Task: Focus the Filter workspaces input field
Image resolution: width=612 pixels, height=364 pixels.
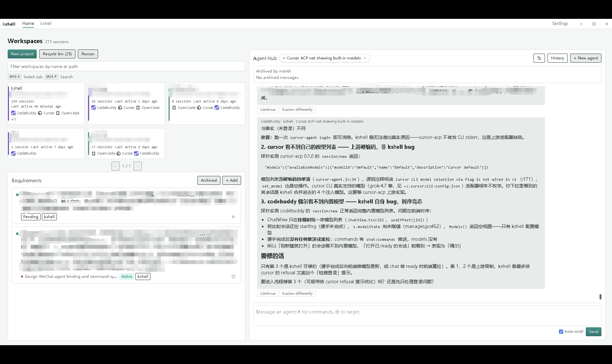Action: coord(126,66)
